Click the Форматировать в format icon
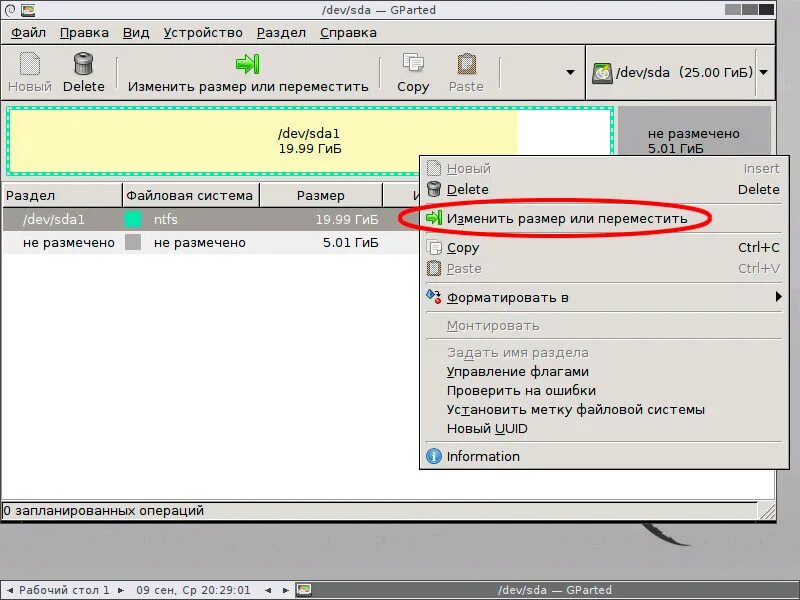This screenshot has width=800, height=600. point(434,296)
